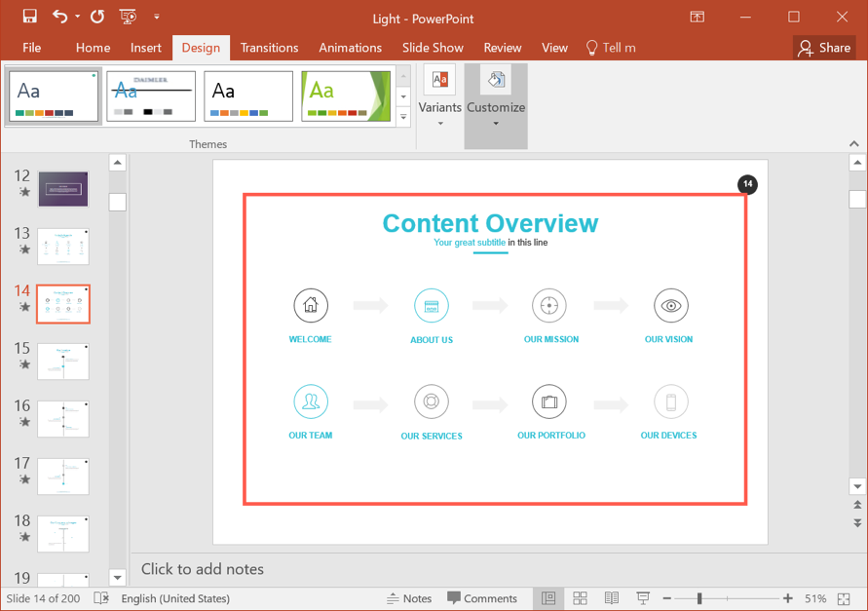Switch to Slide Sorter view icon

point(580,598)
